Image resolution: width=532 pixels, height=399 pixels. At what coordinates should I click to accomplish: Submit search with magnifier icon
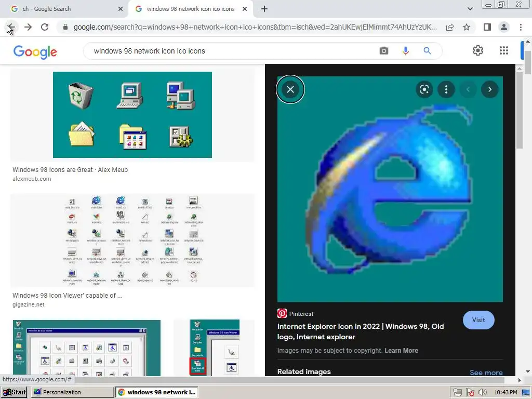point(427,51)
